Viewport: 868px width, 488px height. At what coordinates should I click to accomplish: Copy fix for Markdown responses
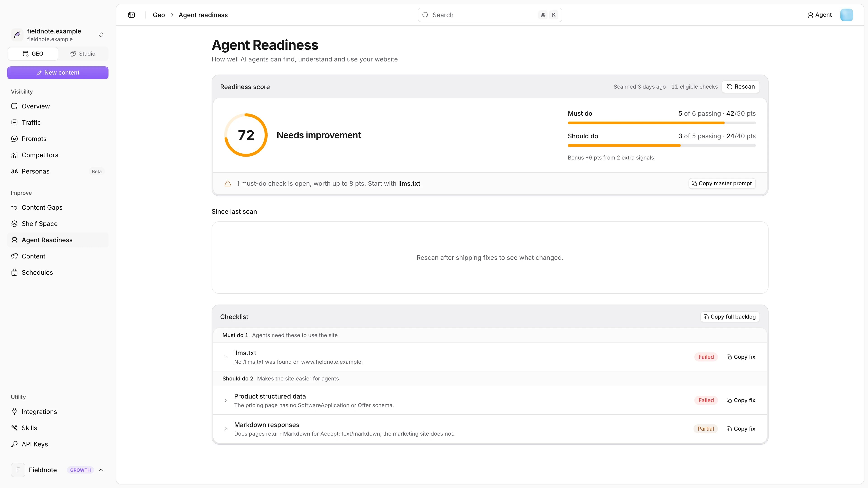(x=741, y=429)
